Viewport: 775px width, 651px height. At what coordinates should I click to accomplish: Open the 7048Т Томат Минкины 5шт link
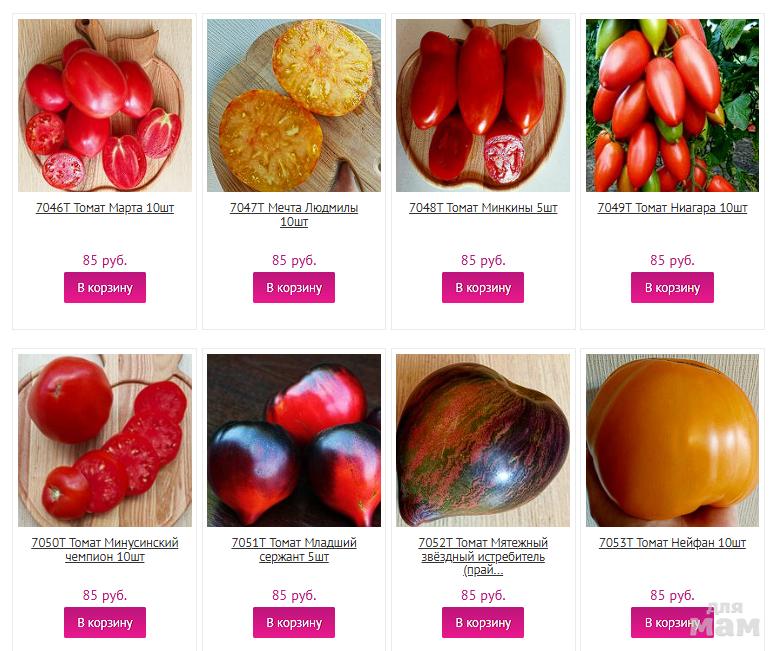(483, 208)
